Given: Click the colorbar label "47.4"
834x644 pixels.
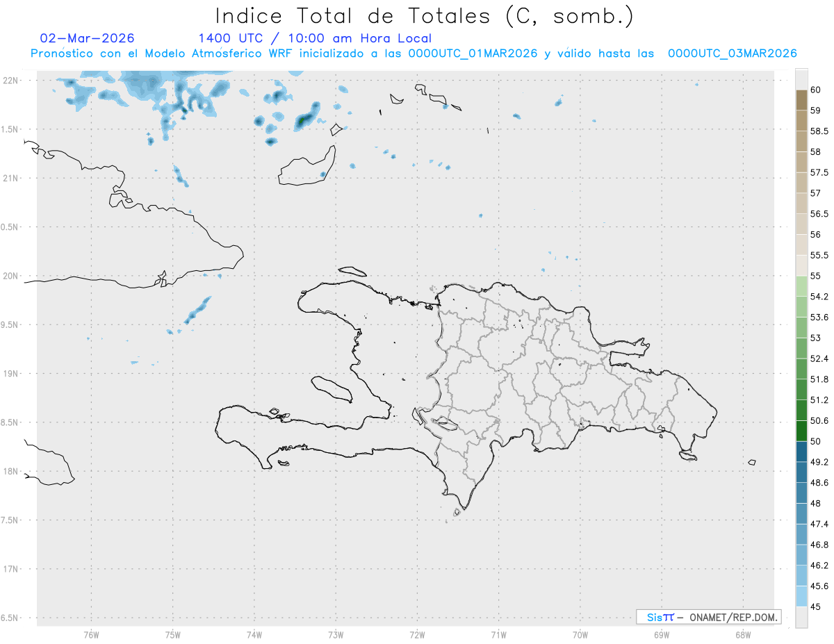Looking at the screenshot, I should 819,524.
